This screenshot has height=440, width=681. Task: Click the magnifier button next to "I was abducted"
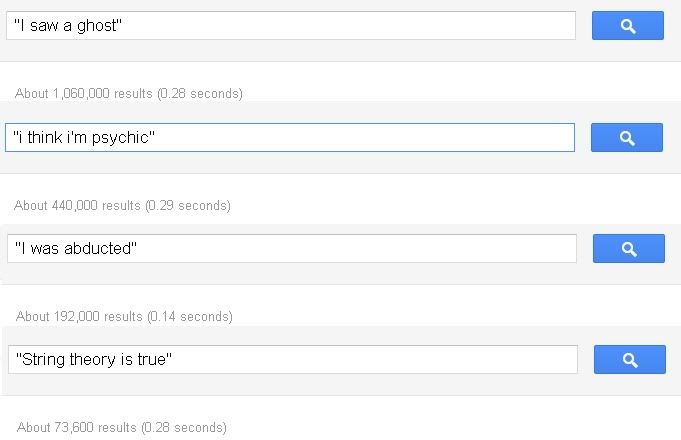click(628, 248)
